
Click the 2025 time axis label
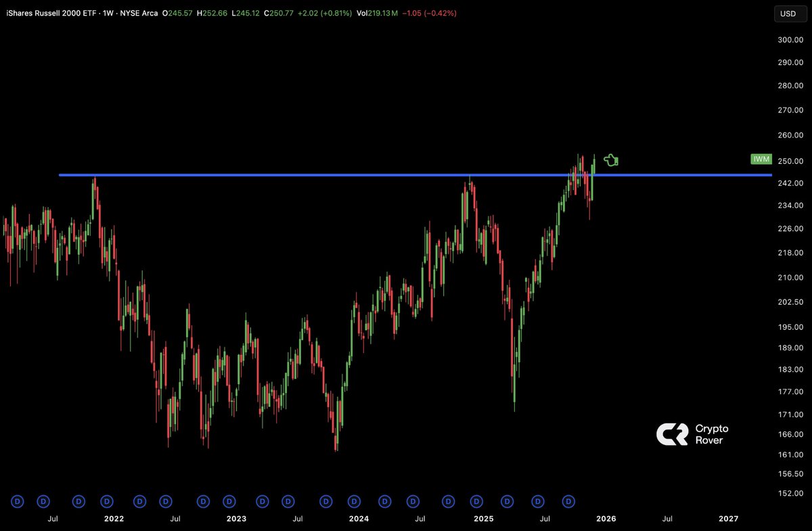click(483, 519)
